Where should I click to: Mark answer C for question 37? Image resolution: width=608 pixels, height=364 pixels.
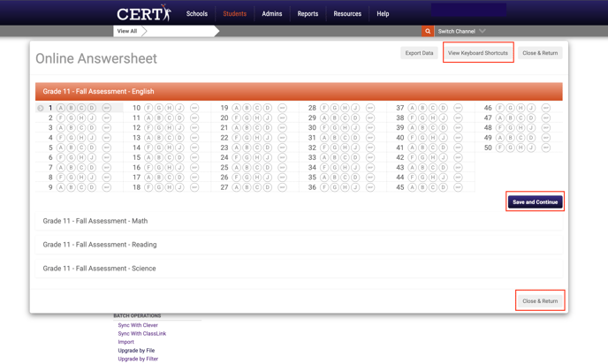433,109
